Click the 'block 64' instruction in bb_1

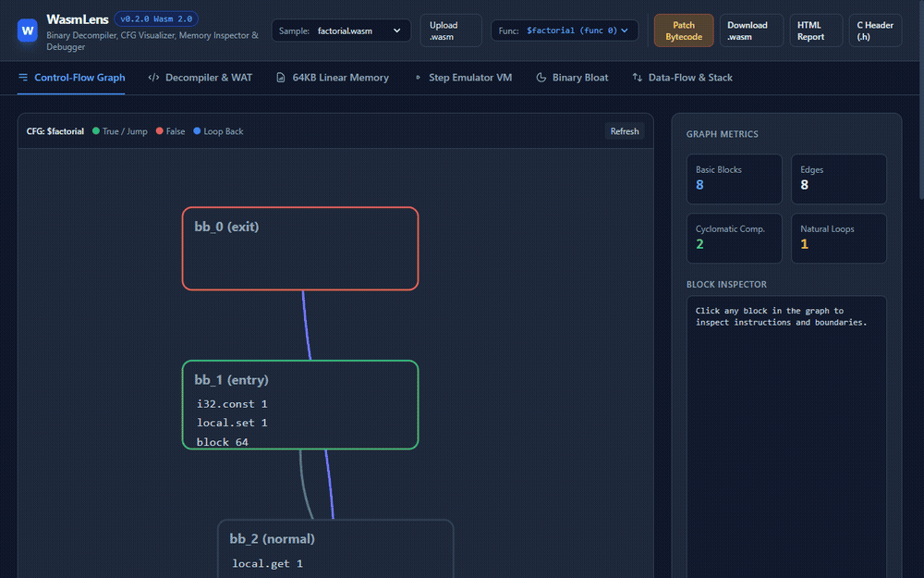pos(223,442)
